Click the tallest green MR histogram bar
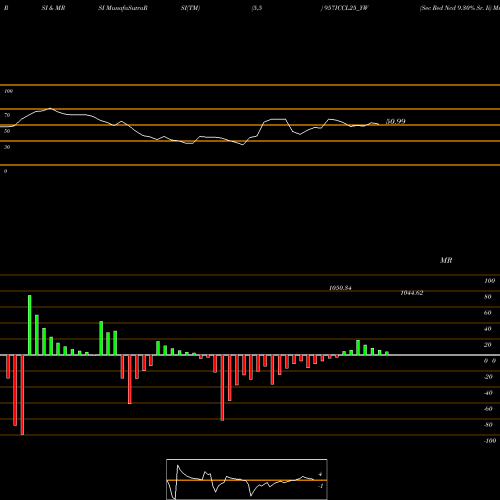 point(30,325)
